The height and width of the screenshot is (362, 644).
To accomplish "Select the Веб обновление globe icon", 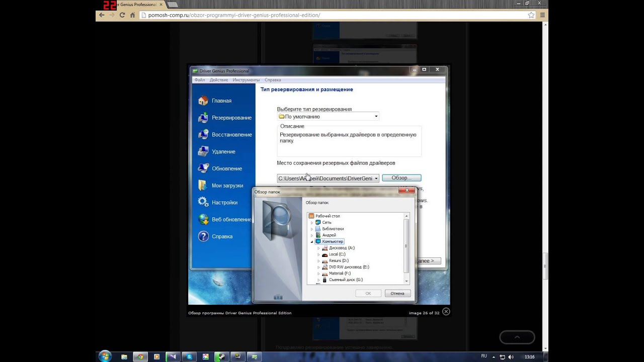I will (203, 219).
